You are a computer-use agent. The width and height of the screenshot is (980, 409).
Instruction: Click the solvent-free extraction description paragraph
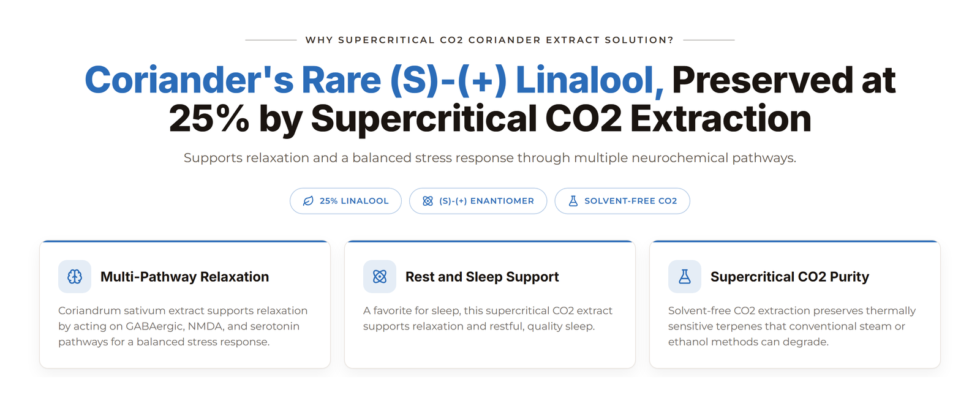pos(792,326)
